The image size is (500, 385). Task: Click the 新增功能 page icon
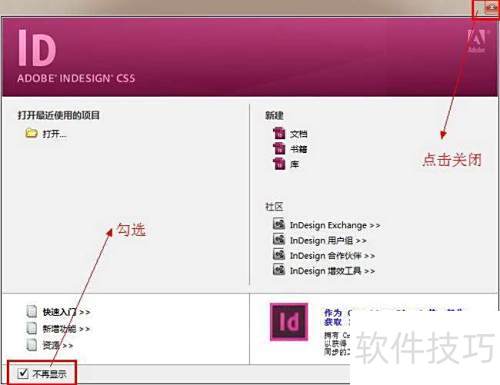click(32, 328)
